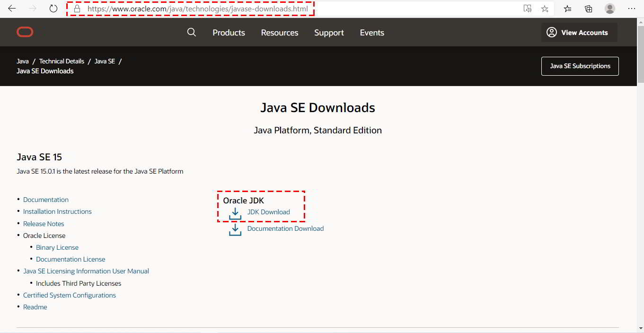Click the Java SE 15 heading

click(x=39, y=157)
